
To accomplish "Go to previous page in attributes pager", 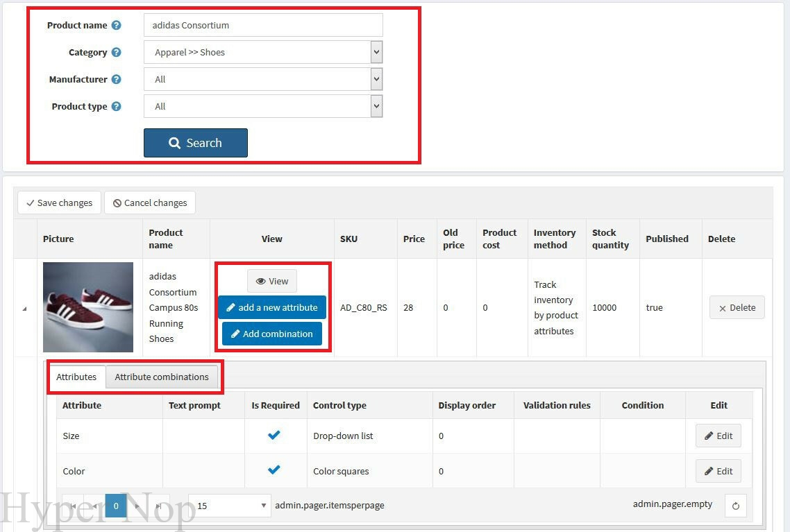I will point(94,506).
